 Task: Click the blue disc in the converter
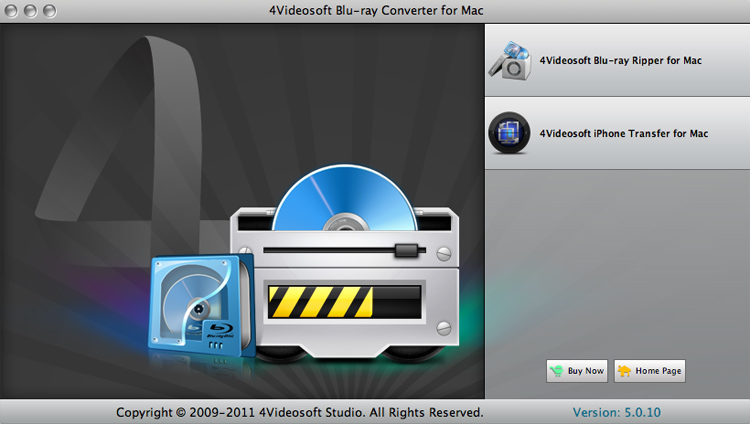[344, 198]
